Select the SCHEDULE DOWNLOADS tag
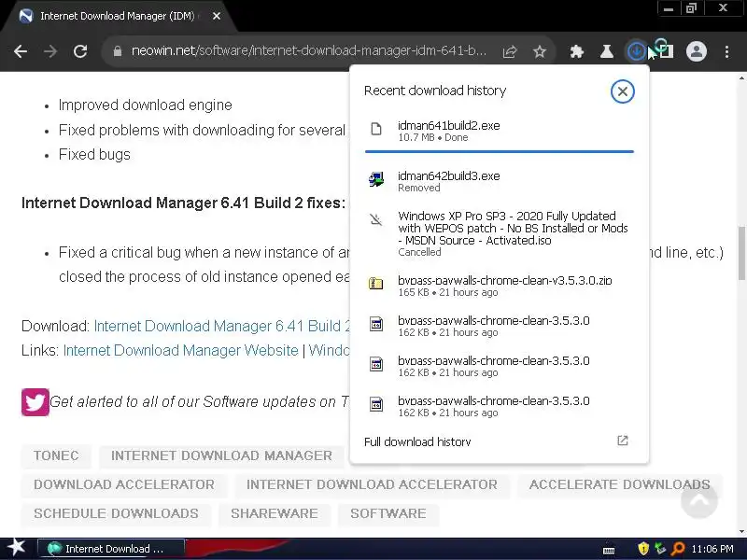 pyautogui.click(x=116, y=514)
